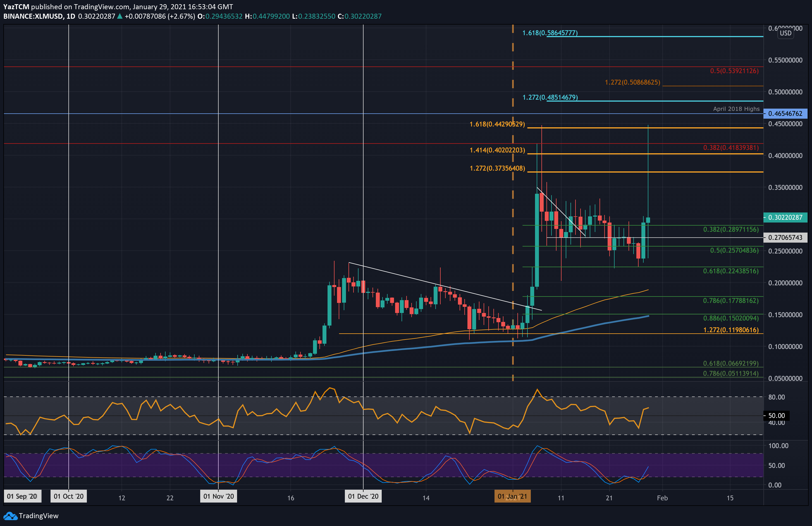Click the TradingView logo icon
The height and width of the screenshot is (526, 812).
(x=10, y=516)
